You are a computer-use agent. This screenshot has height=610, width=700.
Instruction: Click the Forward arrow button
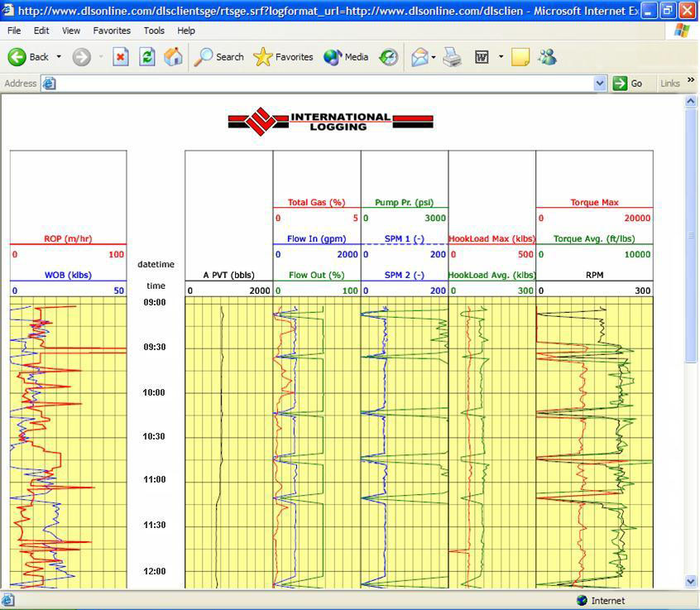(x=81, y=57)
